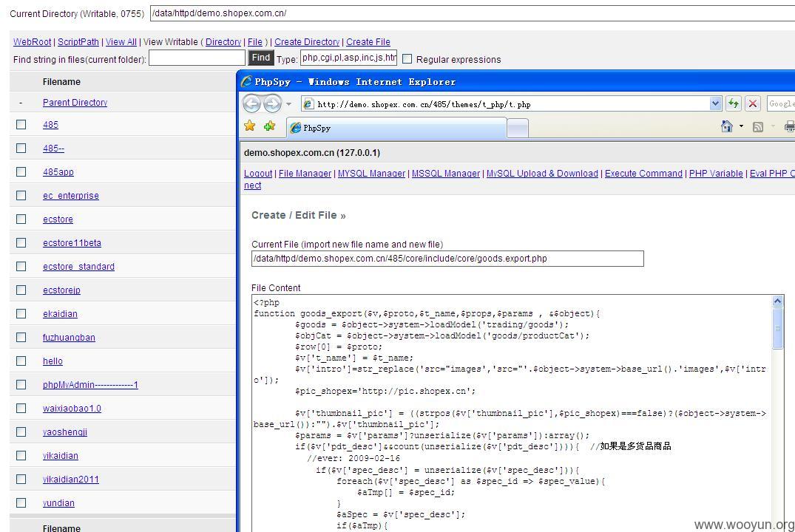Screen dimensions: 795x532
Task: Open PHP Variable in PhpSpy menu
Action: click(716, 174)
